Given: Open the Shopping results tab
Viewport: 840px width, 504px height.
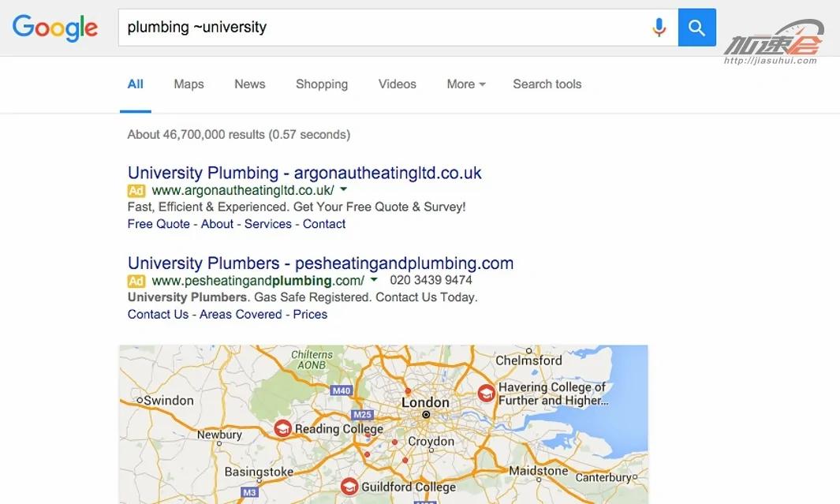Looking at the screenshot, I should (322, 84).
